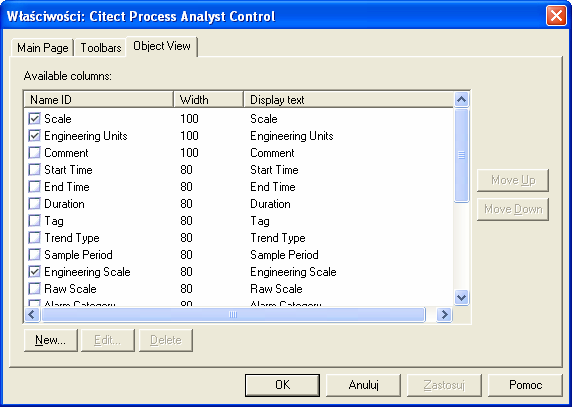The image size is (573, 407).
Task: Uncheck the Scale column checkbox
Action: [34, 119]
